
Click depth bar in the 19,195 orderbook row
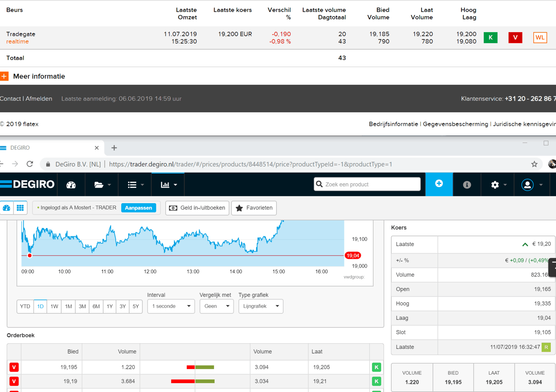[200, 367]
